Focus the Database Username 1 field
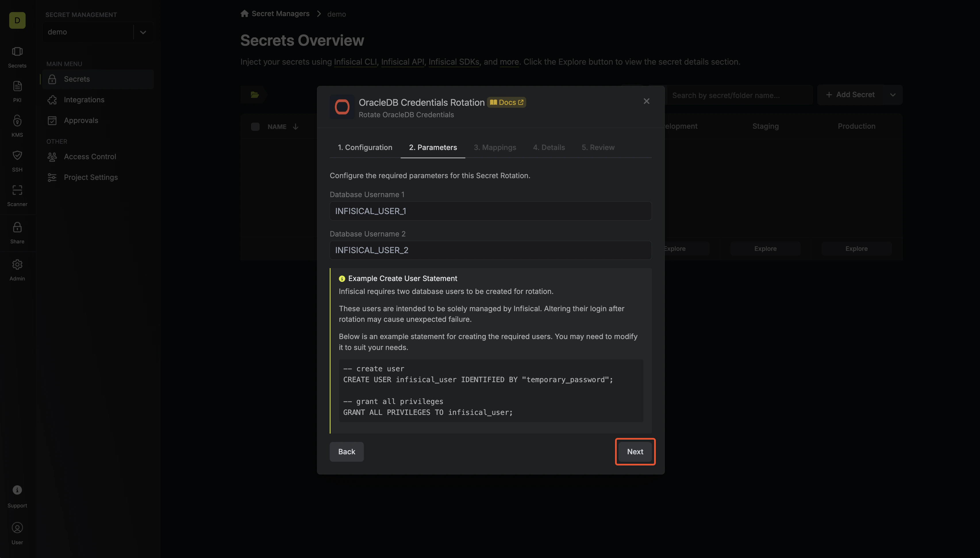The width and height of the screenshot is (980, 558). (x=491, y=211)
